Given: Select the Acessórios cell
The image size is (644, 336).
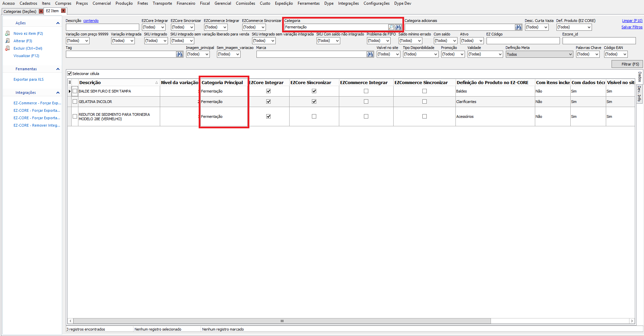Looking at the screenshot, I should 495,117.
